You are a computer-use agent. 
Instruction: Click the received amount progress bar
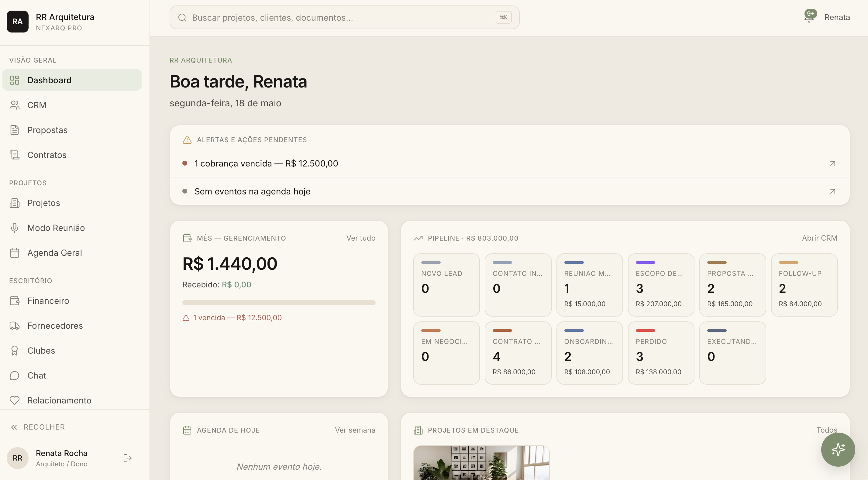click(x=279, y=303)
